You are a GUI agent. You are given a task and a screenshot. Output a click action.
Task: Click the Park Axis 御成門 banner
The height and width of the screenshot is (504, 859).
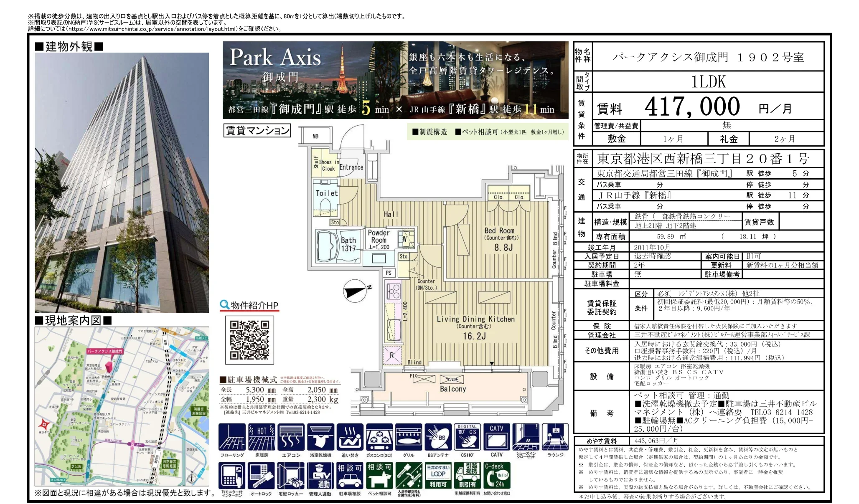[x=395, y=80]
